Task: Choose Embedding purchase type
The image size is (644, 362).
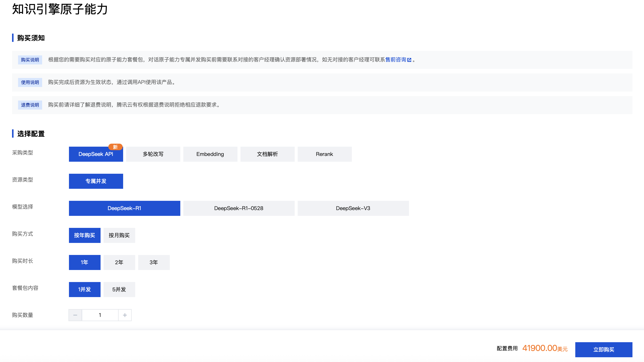Action: [210, 154]
